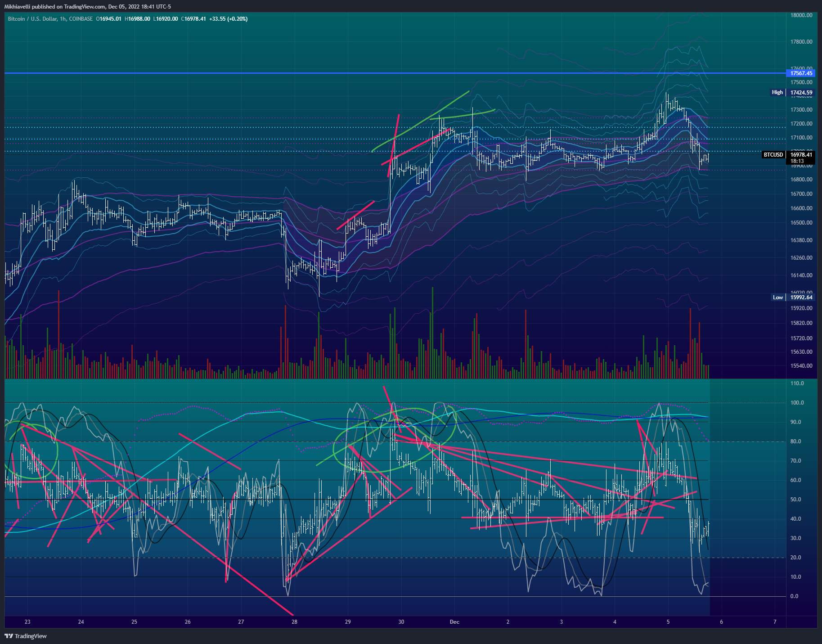
Task: Click date label 26 on time axis
Action: 188,622
